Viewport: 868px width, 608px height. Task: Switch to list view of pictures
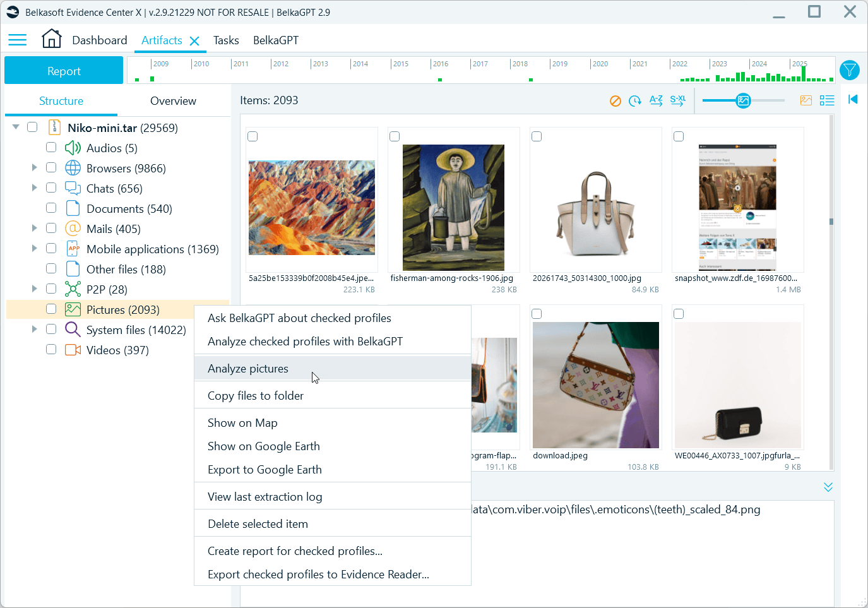tap(827, 100)
